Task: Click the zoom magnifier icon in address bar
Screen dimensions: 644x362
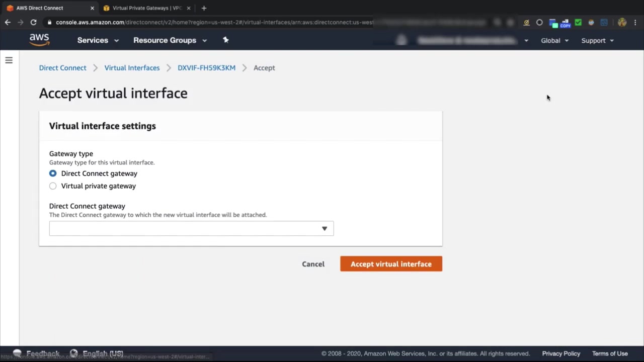Action: click(x=497, y=22)
